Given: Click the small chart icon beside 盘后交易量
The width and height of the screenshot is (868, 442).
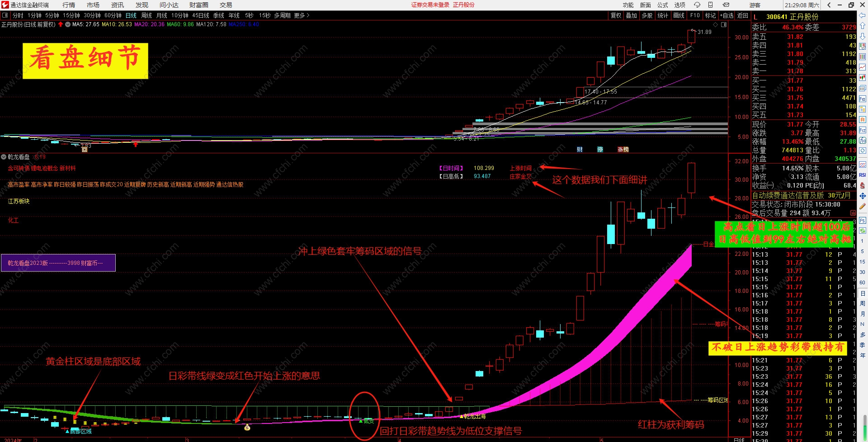Looking at the screenshot, I should (x=853, y=213).
